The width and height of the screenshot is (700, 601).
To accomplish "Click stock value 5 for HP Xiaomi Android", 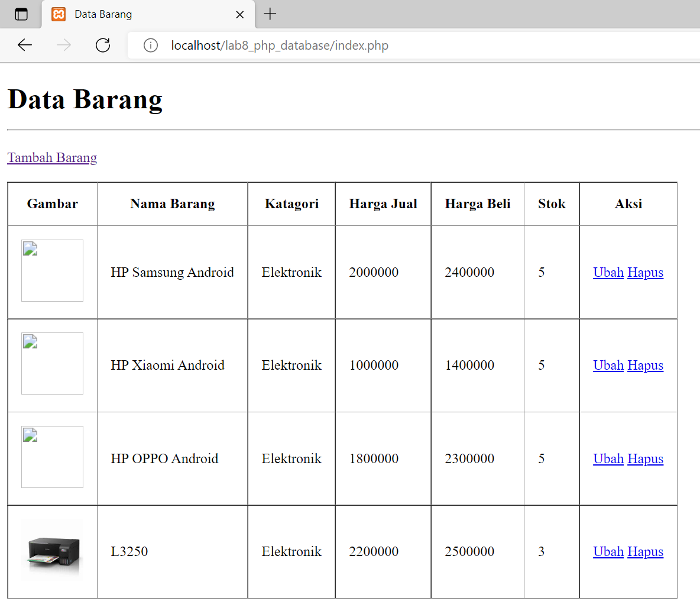I will (541, 365).
